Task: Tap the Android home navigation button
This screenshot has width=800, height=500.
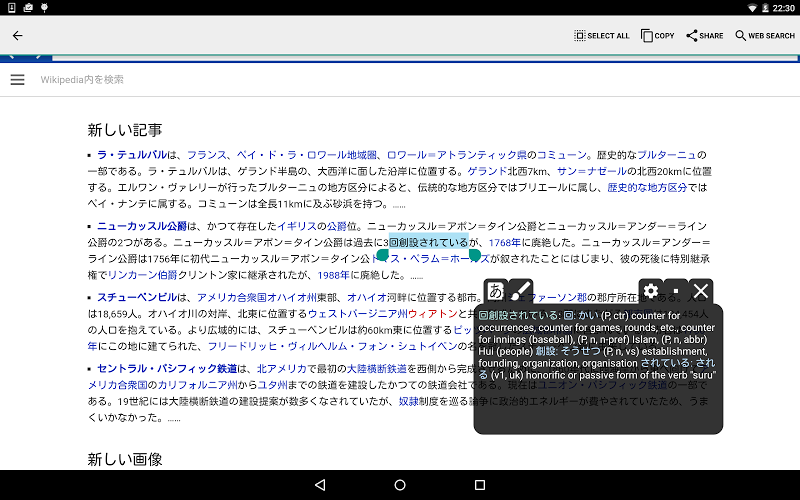Action: click(400, 485)
